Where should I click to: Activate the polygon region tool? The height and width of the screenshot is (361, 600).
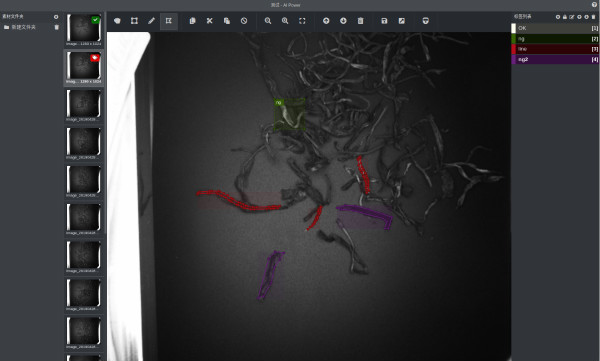pyautogui.click(x=169, y=21)
